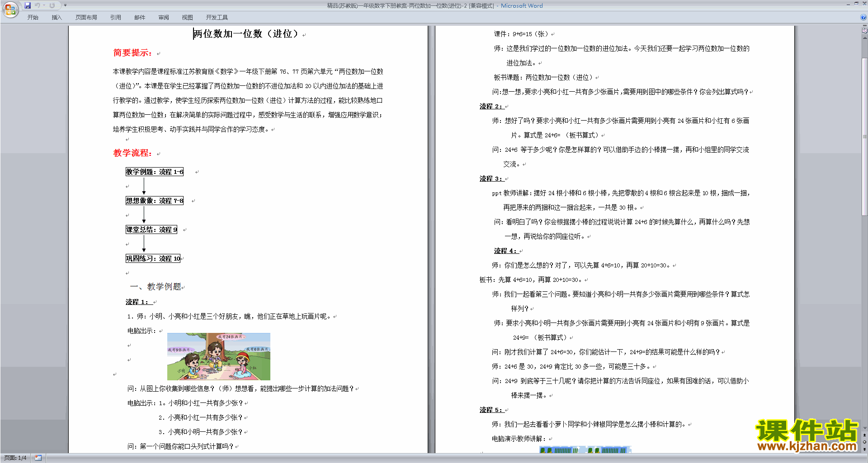Select the flowchart box 教学例题：流程 1-6
The height and width of the screenshot is (463, 868).
coord(155,172)
